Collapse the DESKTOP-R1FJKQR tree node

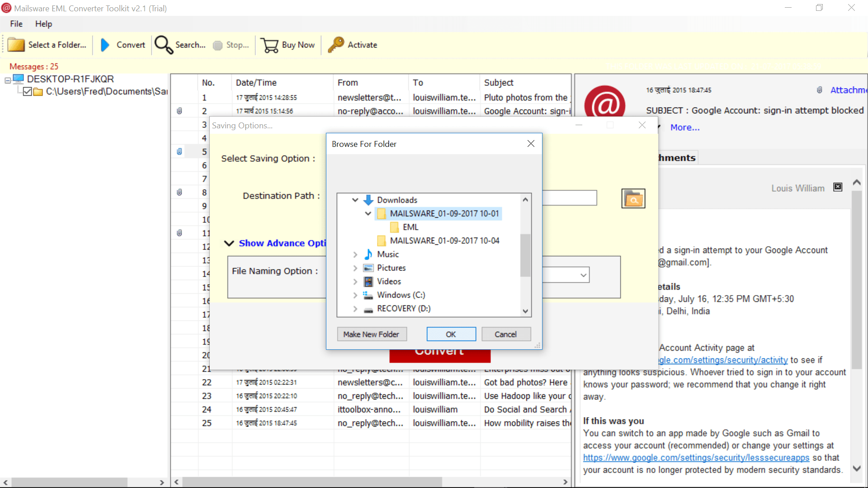8,80
